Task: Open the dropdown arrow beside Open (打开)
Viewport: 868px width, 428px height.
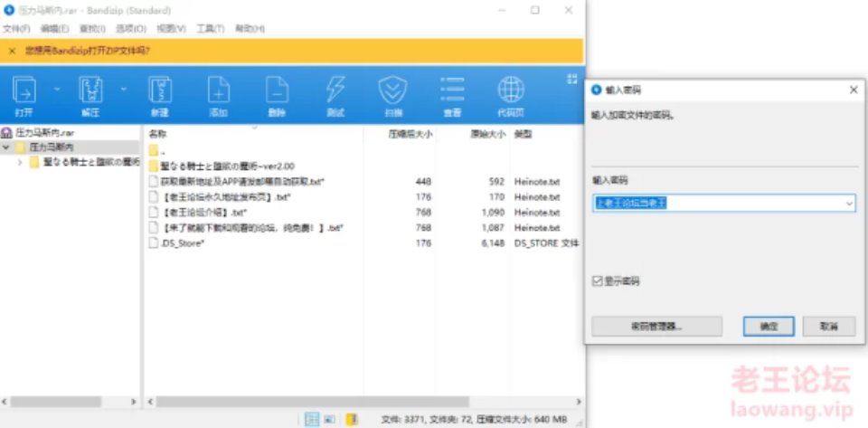Action: click(56, 89)
